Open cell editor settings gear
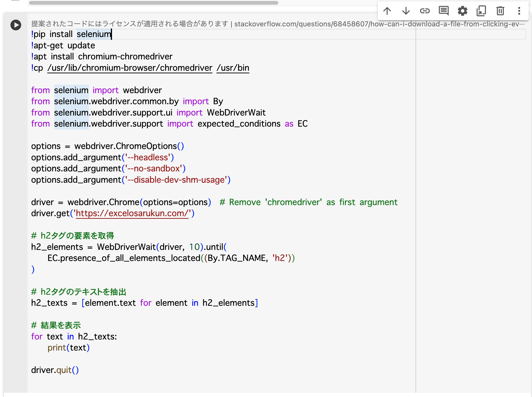This screenshot has width=532, height=397. [x=462, y=11]
